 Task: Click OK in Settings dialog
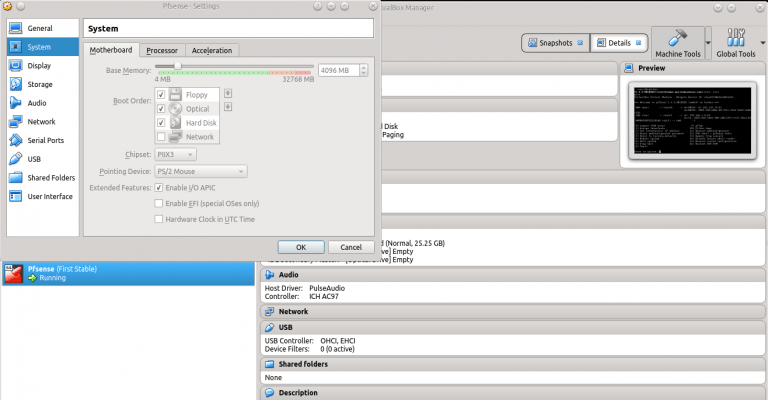tap(301, 247)
